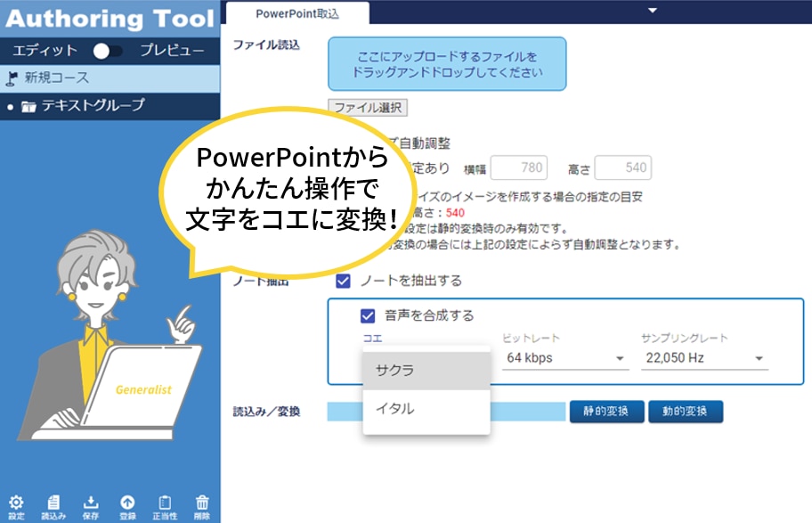Viewport: 812px width, 523px height.
Task: Click the drag-and-drop upload area
Action: pos(447,64)
